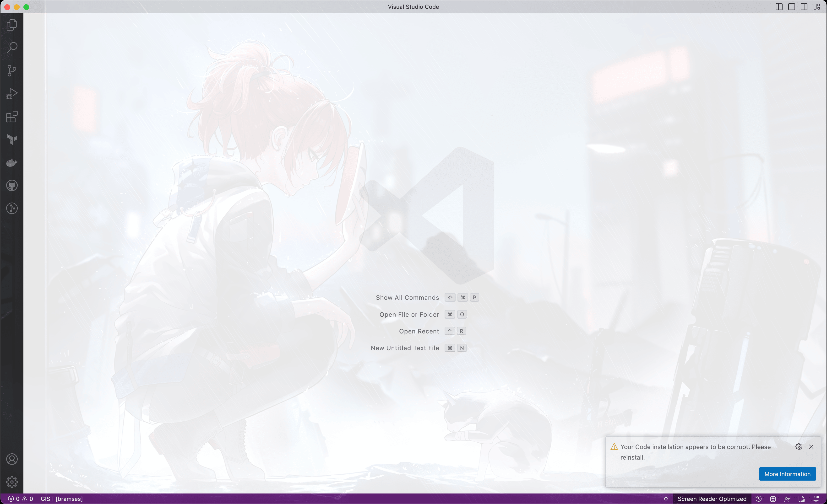Viewport: 827px width, 504px height.
Task: Open Customize Layout menu
Action: coord(816,7)
